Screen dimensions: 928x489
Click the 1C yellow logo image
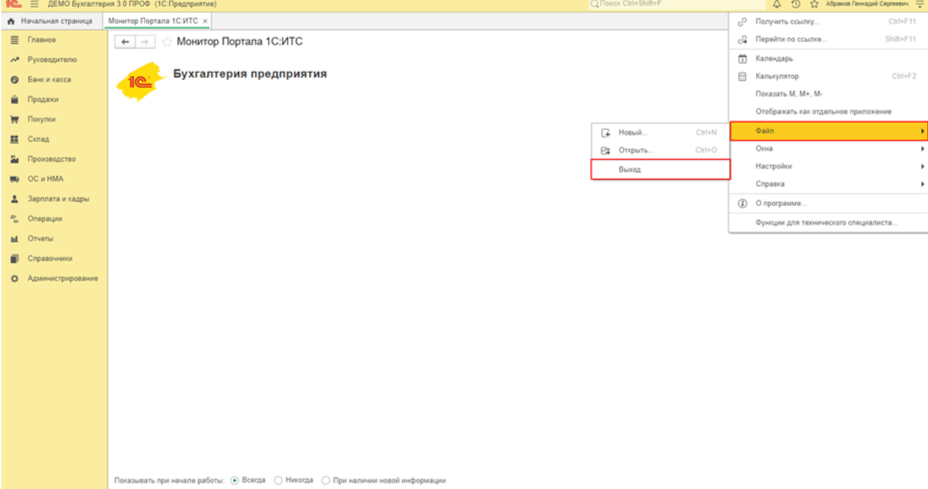141,82
